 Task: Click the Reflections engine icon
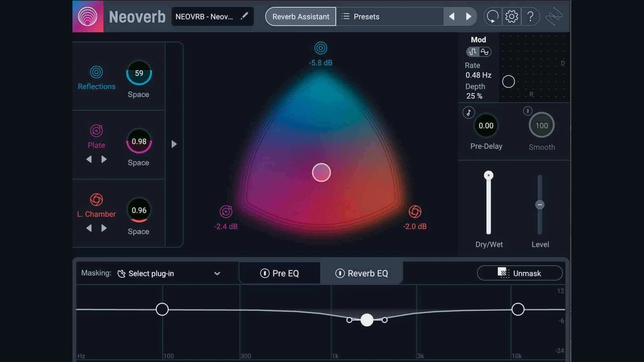tap(96, 72)
